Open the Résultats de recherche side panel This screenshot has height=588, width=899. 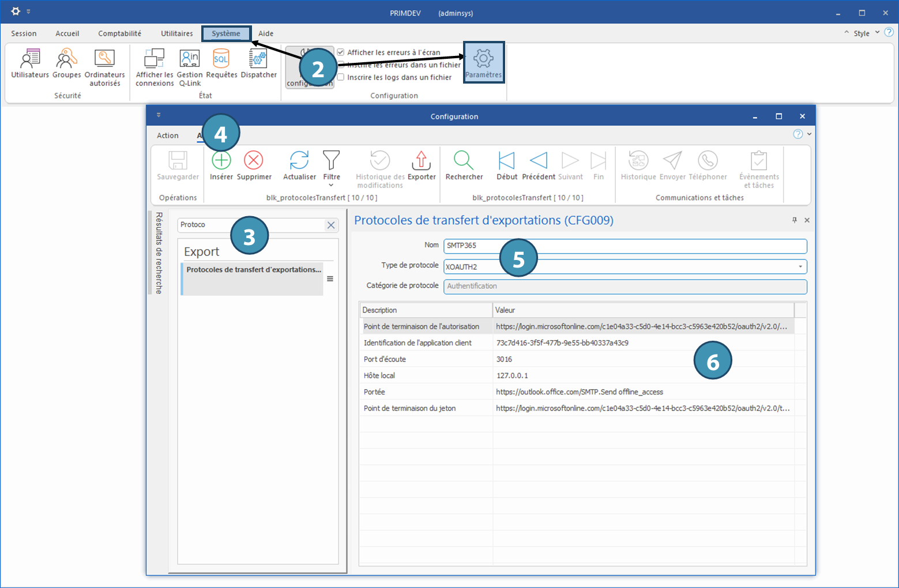point(159,253)
